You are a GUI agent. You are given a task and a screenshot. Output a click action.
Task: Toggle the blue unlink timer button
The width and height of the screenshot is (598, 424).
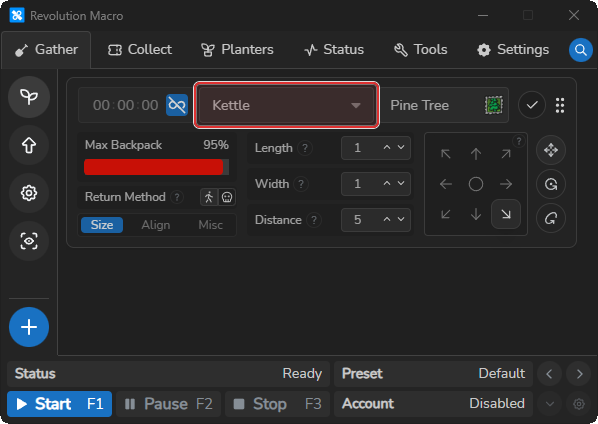[x=177, y=105]
